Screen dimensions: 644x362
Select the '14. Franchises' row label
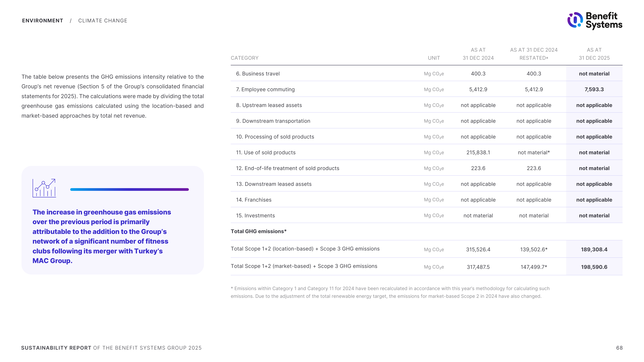tap(254, 200)
